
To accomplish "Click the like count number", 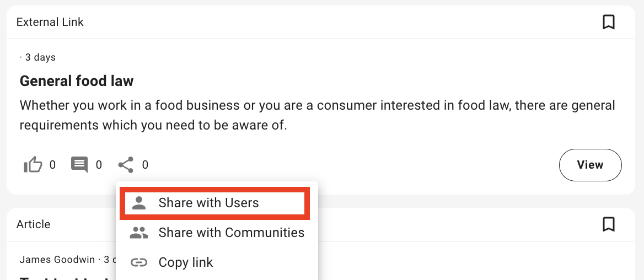I will coord(52,164).
